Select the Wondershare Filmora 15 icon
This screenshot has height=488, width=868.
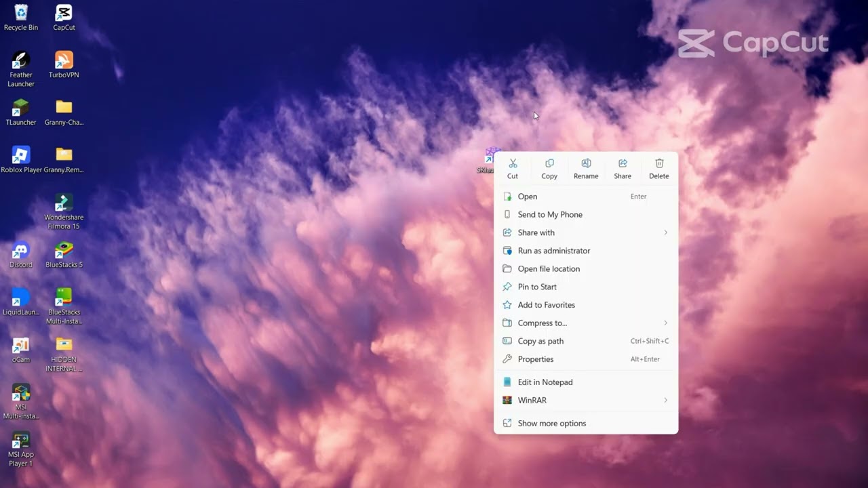click(64, 211)
